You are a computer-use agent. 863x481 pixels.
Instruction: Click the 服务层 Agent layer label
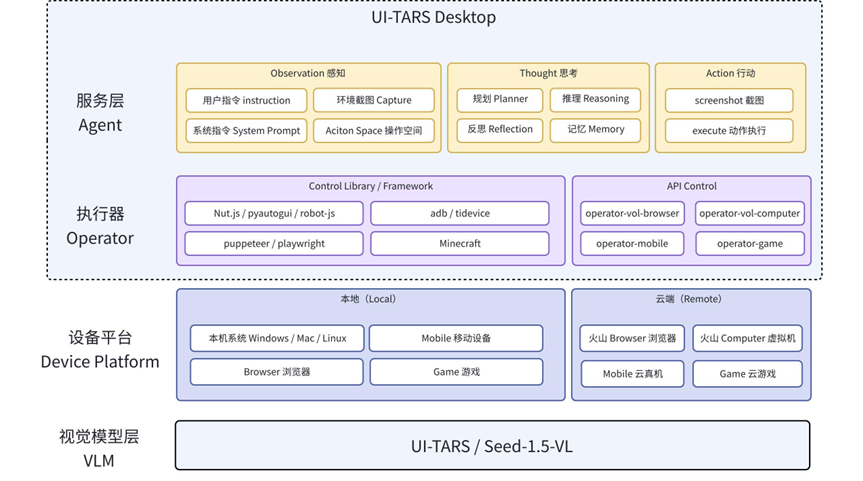[100, 112]
